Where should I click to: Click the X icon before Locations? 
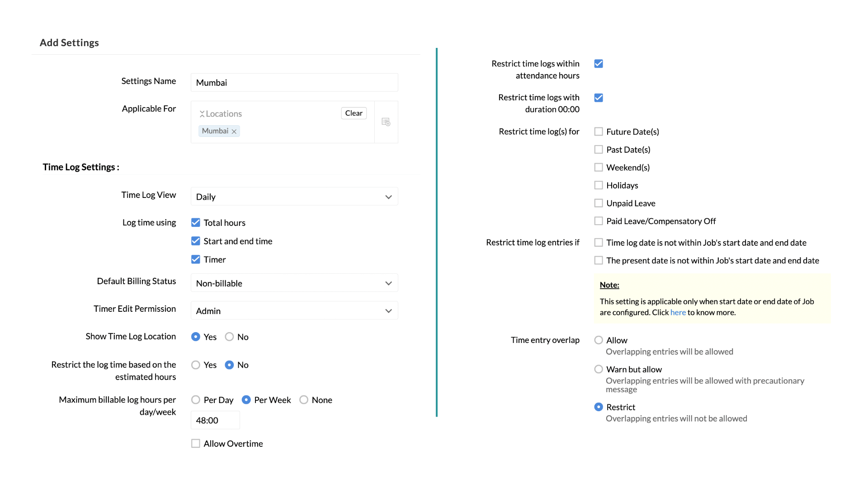202,114
